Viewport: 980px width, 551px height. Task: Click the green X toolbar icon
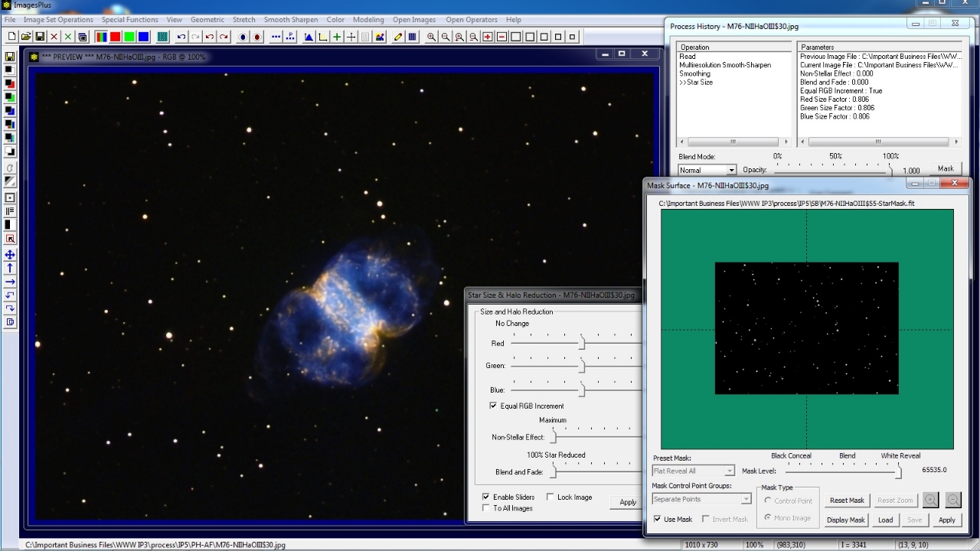coord(68,36)
